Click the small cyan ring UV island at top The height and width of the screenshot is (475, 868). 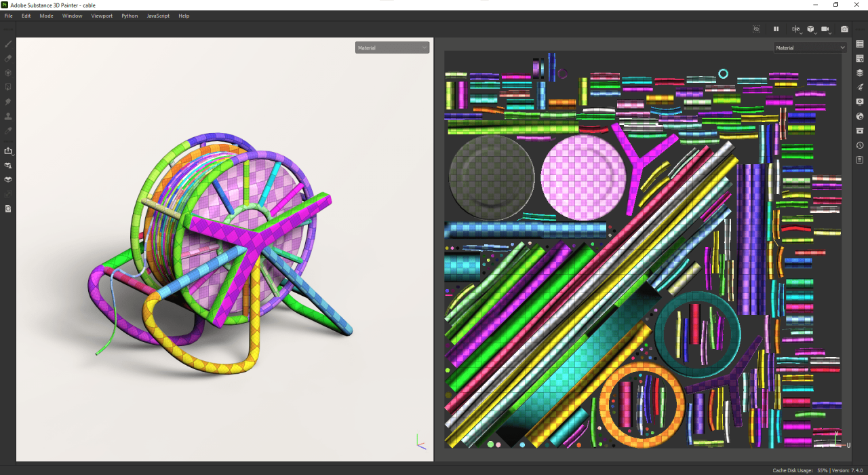(x=723, y=73)
